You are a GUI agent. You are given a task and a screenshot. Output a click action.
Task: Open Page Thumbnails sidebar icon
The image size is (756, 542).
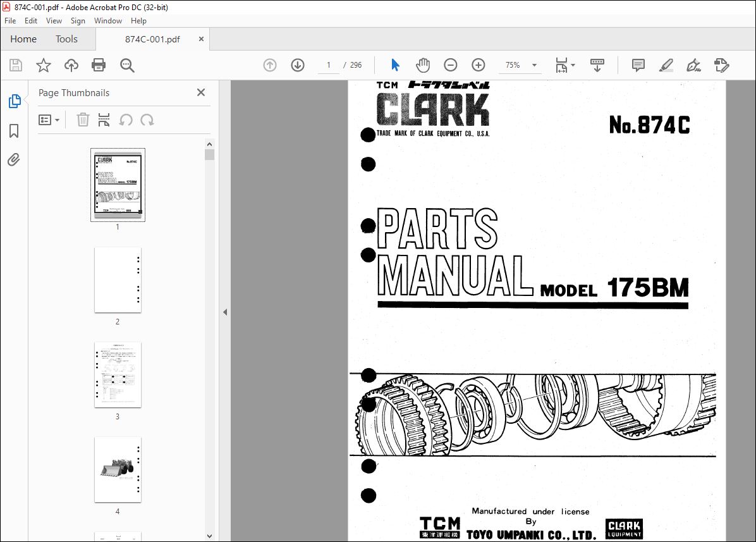pos(15,101)
